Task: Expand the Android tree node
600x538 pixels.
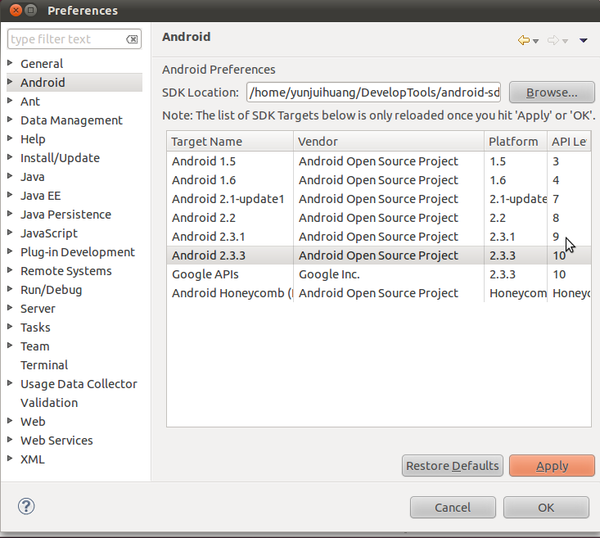Action: pyautogui.click(x=10, y=82)
